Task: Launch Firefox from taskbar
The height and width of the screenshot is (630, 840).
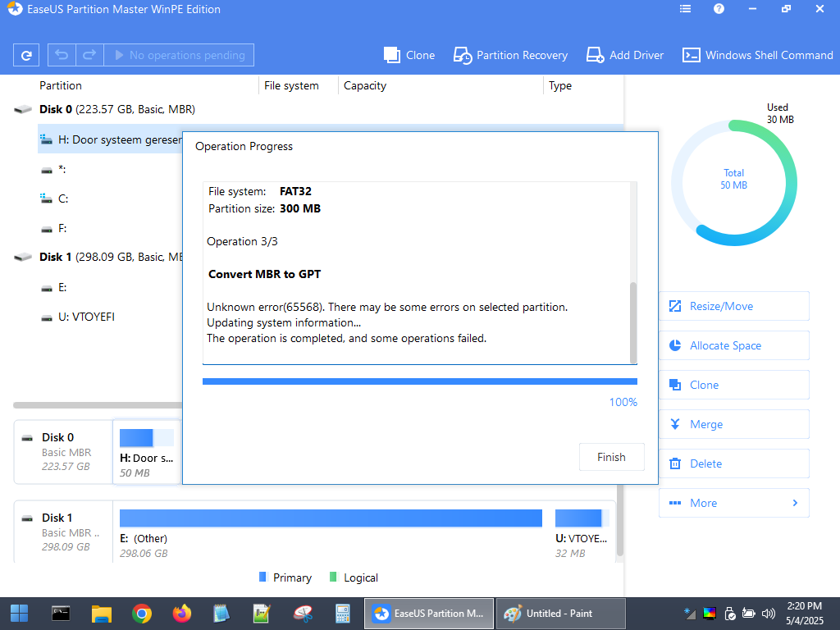Action: [x=182, y=614]
